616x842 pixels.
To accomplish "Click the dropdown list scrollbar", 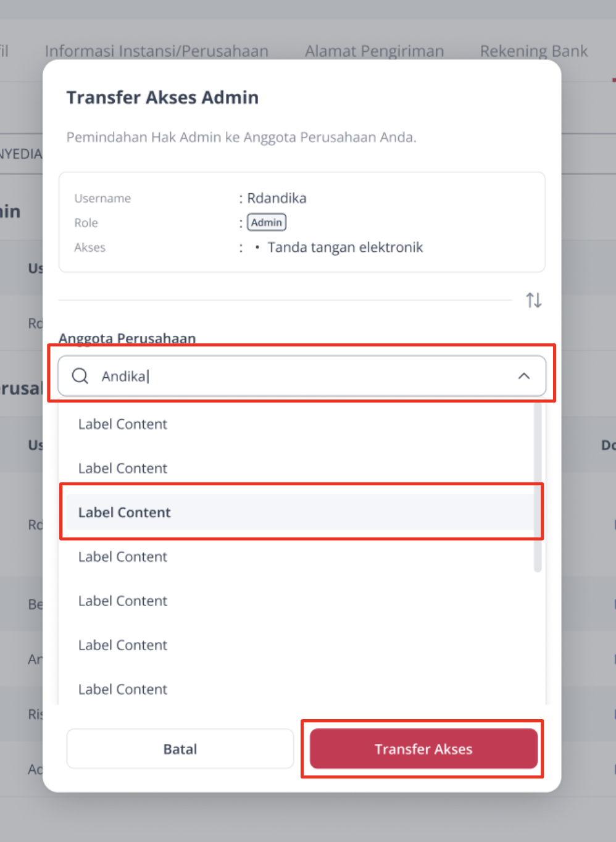I will pyautogui.click(x=538, y=488).
